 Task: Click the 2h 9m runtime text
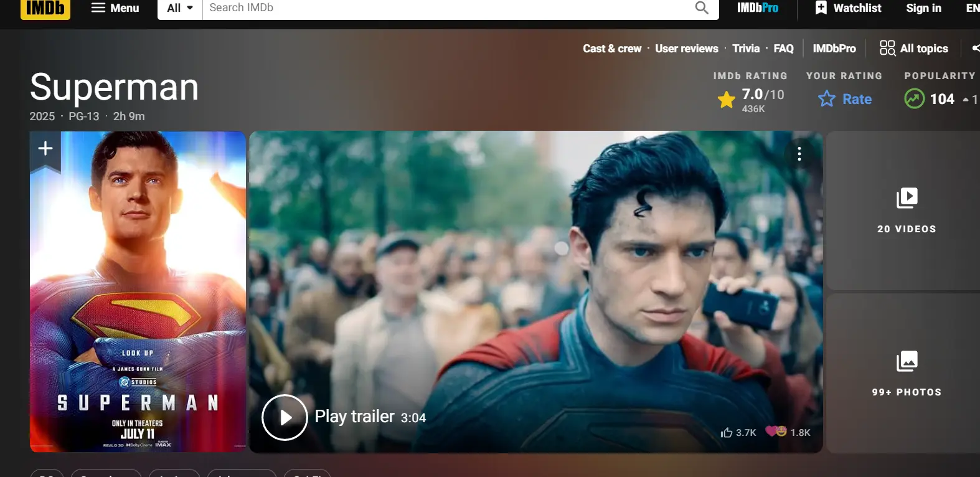(x=129, y=116)
